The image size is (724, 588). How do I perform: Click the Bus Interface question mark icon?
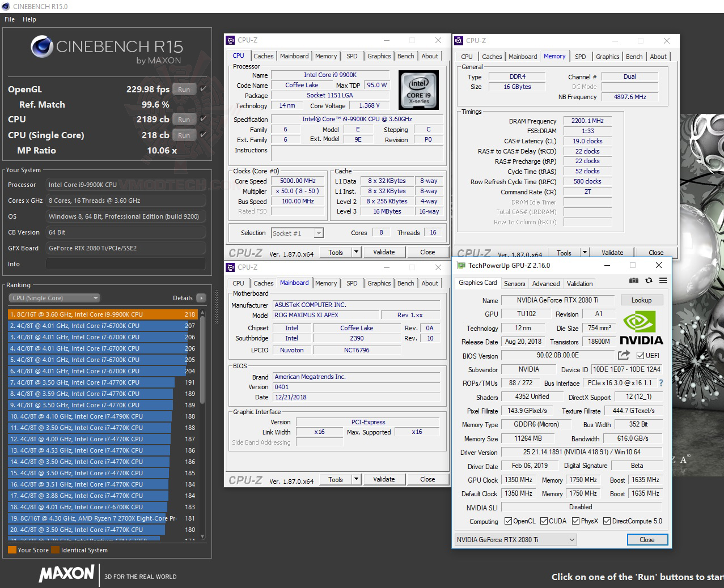tap(661, 383)
